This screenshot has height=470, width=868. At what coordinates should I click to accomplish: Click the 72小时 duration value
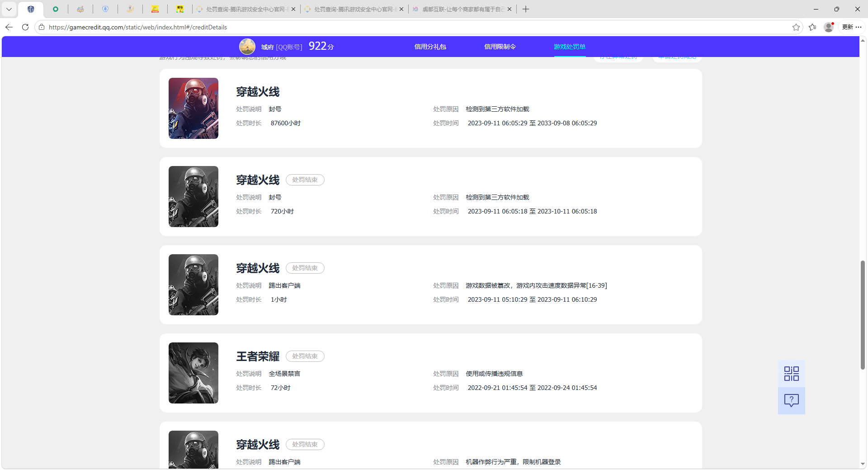[x=280, y=388]
